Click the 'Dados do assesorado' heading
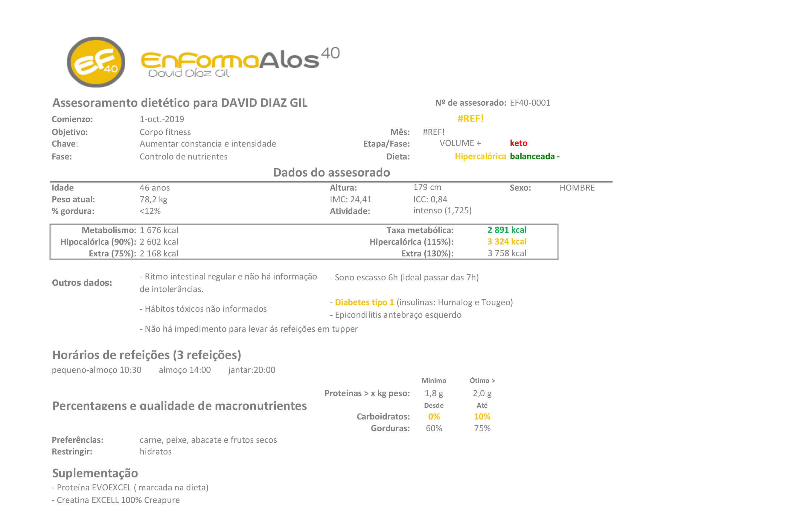 331,172
